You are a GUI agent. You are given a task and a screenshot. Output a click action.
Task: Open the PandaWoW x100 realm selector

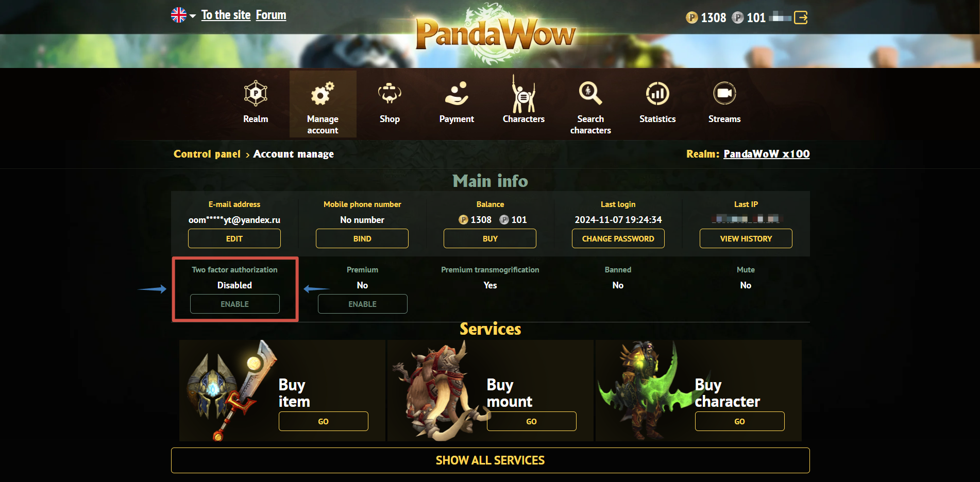(767, 153)
